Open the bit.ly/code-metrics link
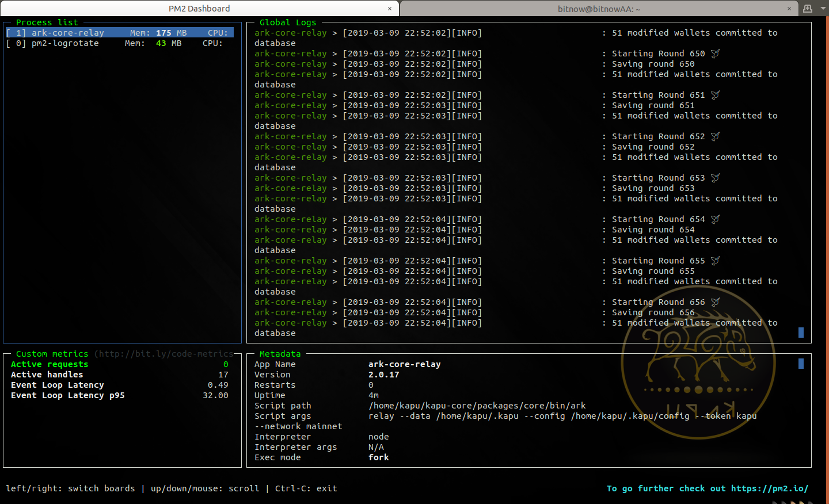Screen dimensions: 829x504 point(163,354)
